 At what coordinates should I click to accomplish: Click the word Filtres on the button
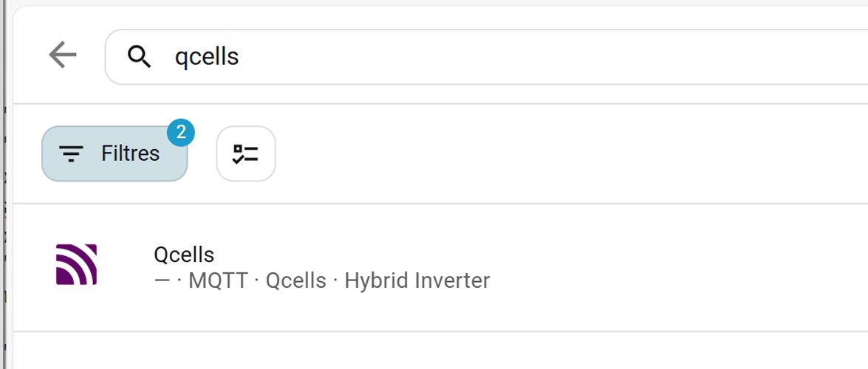coord(130,154)
